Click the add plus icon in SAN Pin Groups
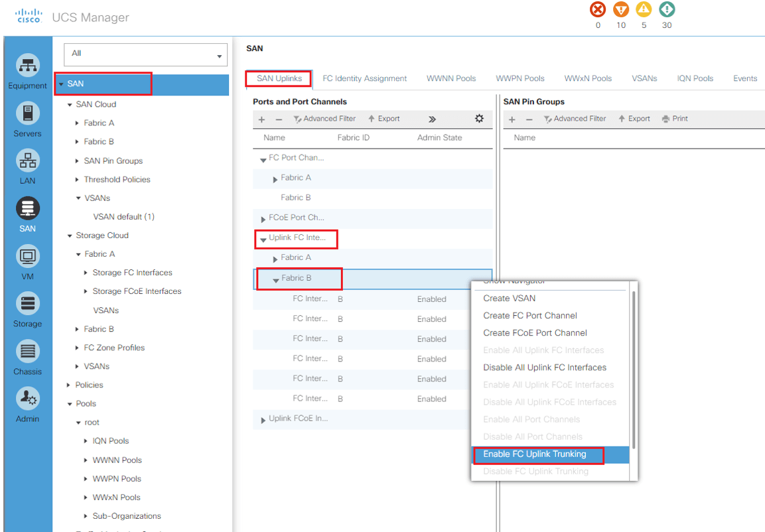765x532 pixels. pos(512,119)
